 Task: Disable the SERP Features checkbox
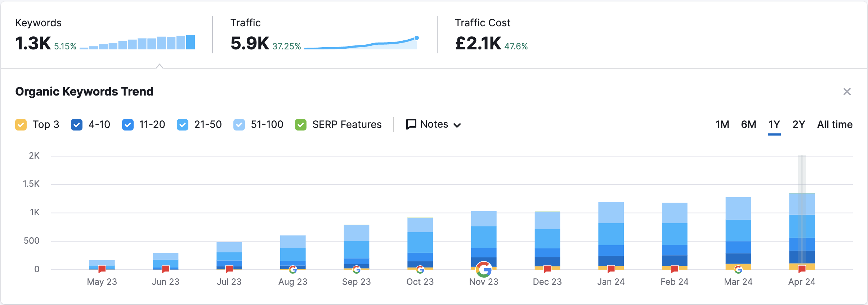(301, 125)
